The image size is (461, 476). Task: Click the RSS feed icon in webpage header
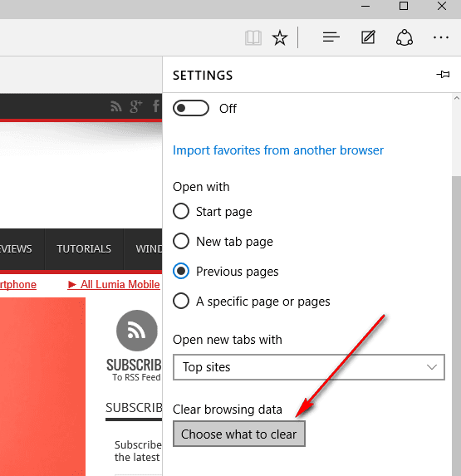[116, 106]
